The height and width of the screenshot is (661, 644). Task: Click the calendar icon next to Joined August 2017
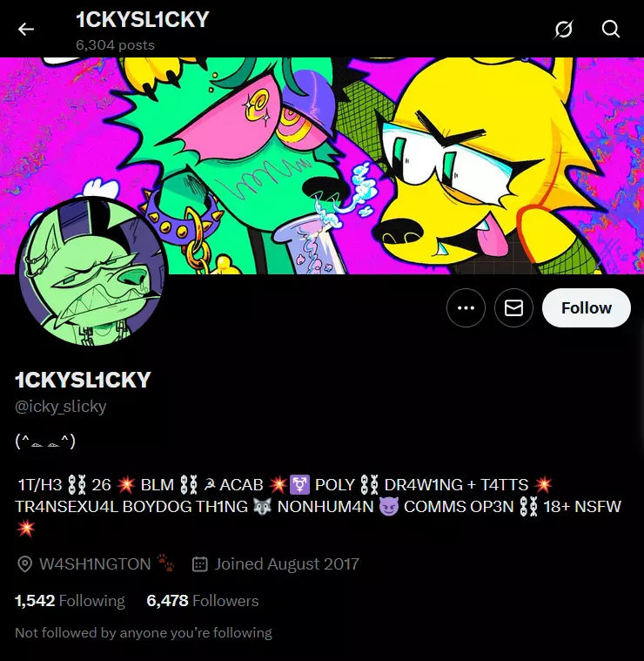(x=199, y=564)
